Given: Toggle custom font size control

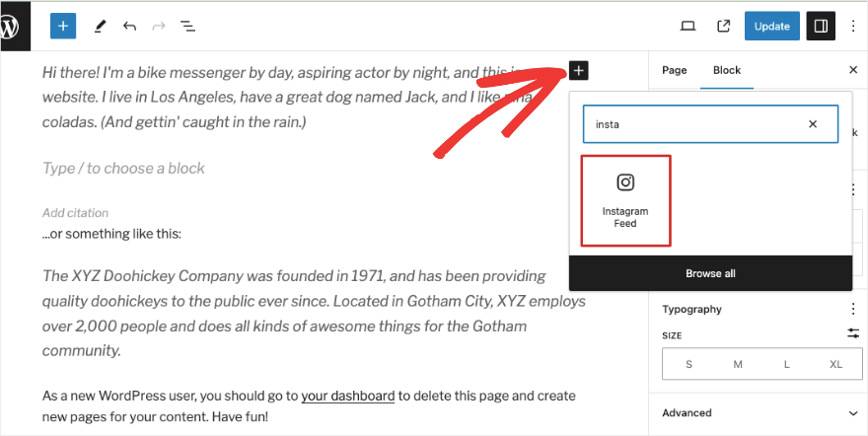Looking at the screenshot, I should pos(853,334).
